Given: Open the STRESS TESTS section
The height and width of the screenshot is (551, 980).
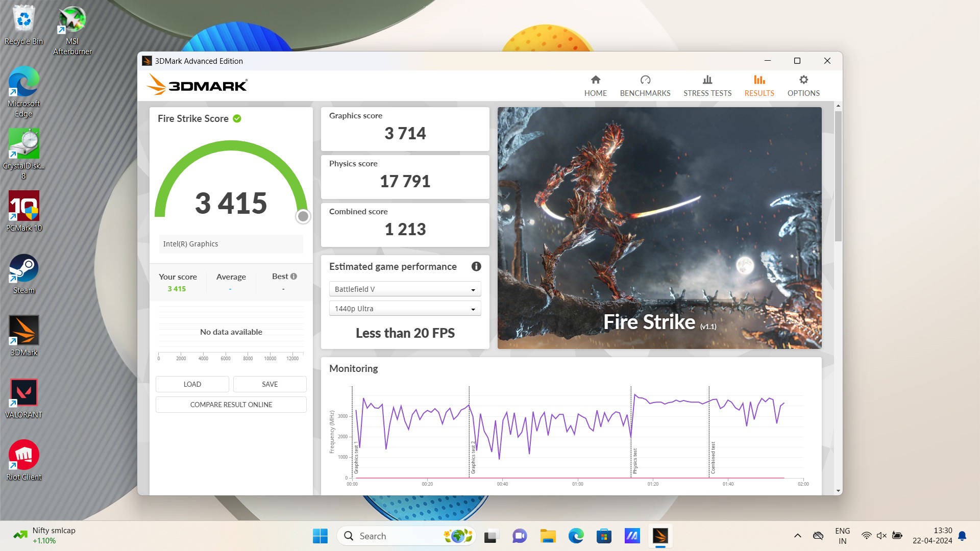Looking at the screenshot, I should tap(707, 86).
